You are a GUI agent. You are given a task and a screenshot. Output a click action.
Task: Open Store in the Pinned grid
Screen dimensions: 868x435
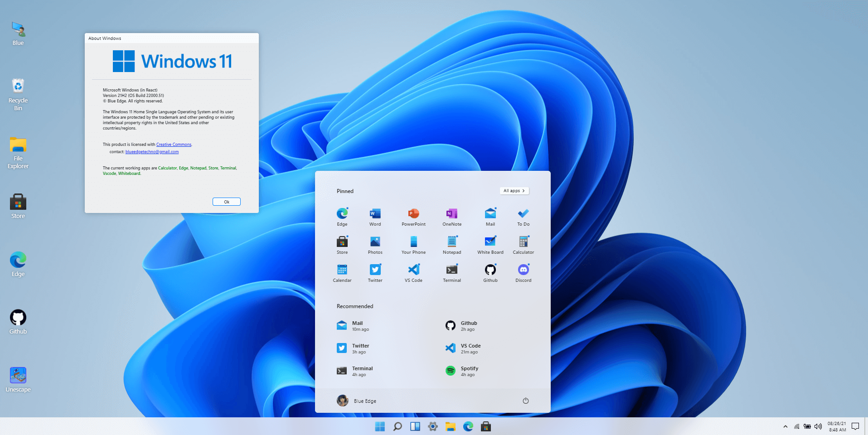[x=342, y=245]
